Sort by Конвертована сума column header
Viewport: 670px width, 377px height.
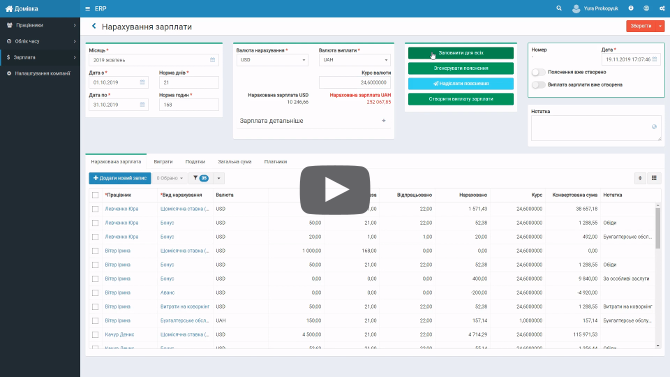575,195
